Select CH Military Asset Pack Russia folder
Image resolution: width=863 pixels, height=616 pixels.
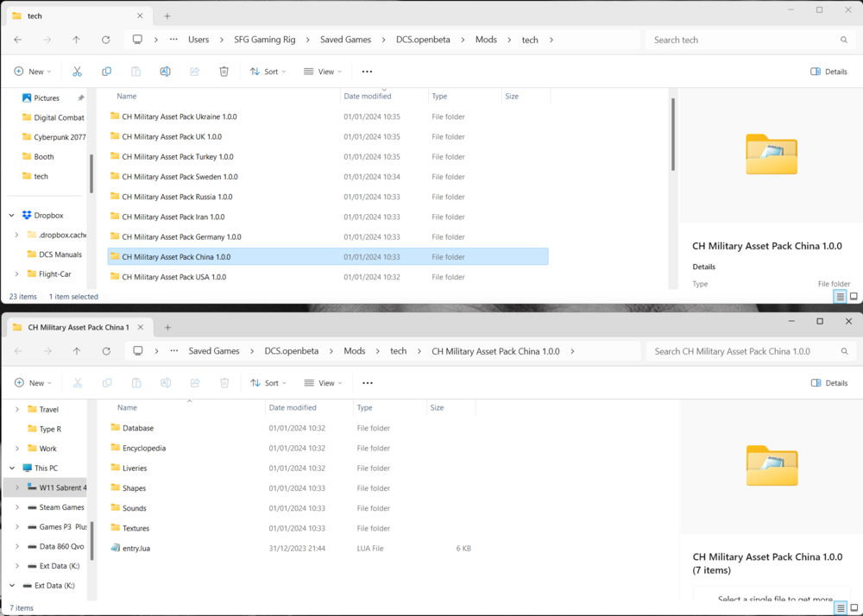coord(328,197)
